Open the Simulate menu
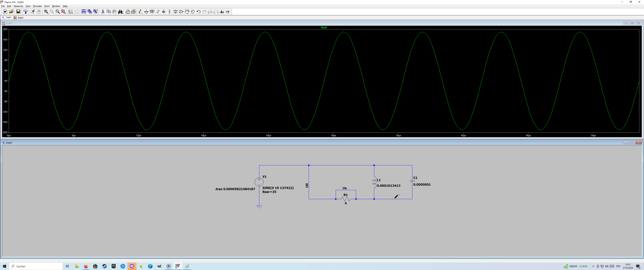The width and height of the screenshot is (644, 270). [37, 6]
